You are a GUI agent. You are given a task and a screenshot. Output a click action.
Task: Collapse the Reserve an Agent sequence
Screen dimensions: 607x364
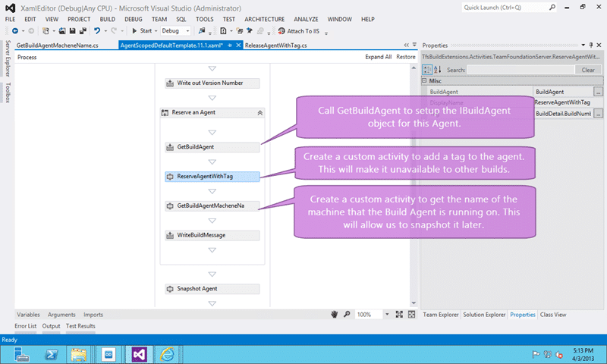(260, 113)
